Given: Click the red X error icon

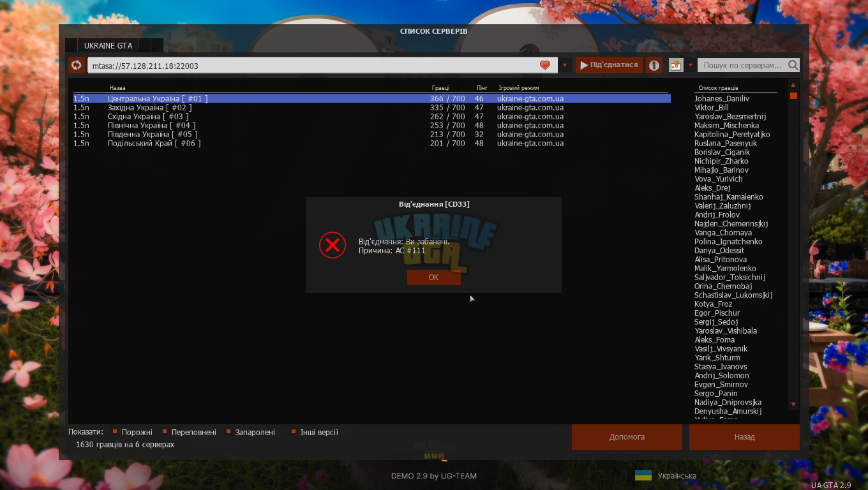Looking at the screenshot, I should click(x=332, y=245).
